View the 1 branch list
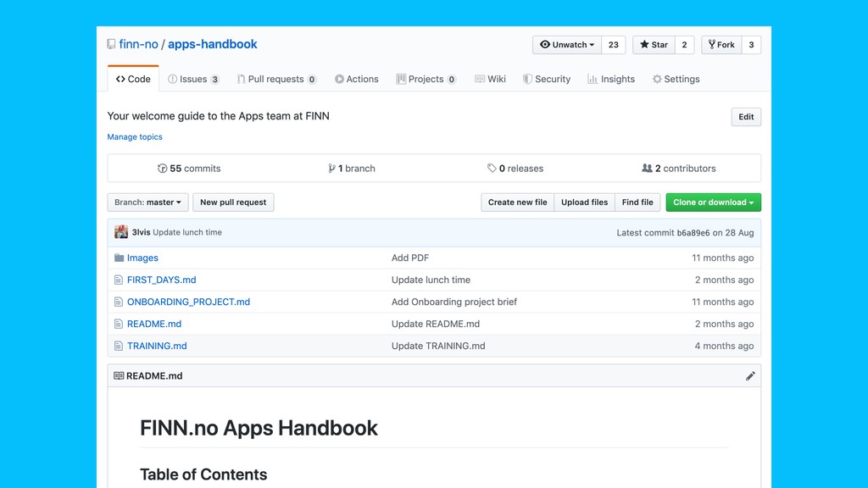 pos(352,169)
